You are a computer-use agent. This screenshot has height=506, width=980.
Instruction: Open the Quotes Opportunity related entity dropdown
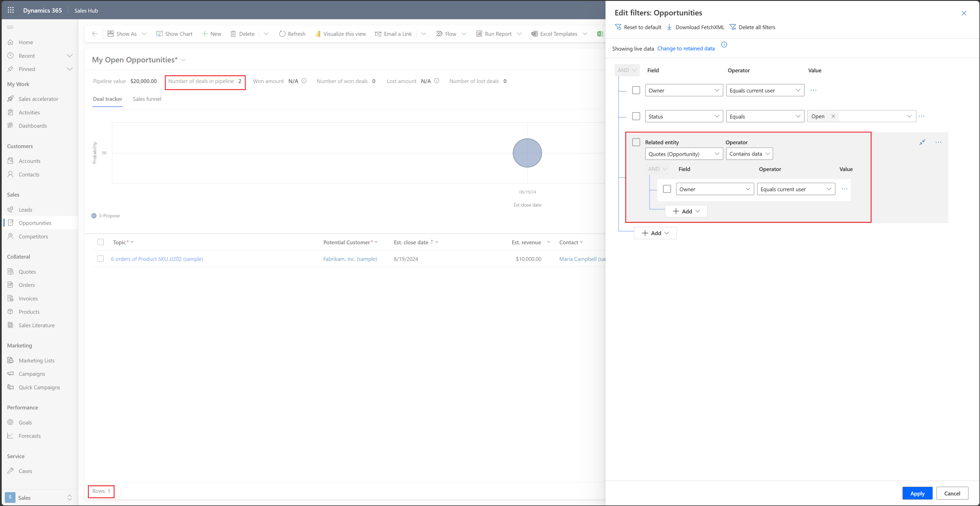683,154
